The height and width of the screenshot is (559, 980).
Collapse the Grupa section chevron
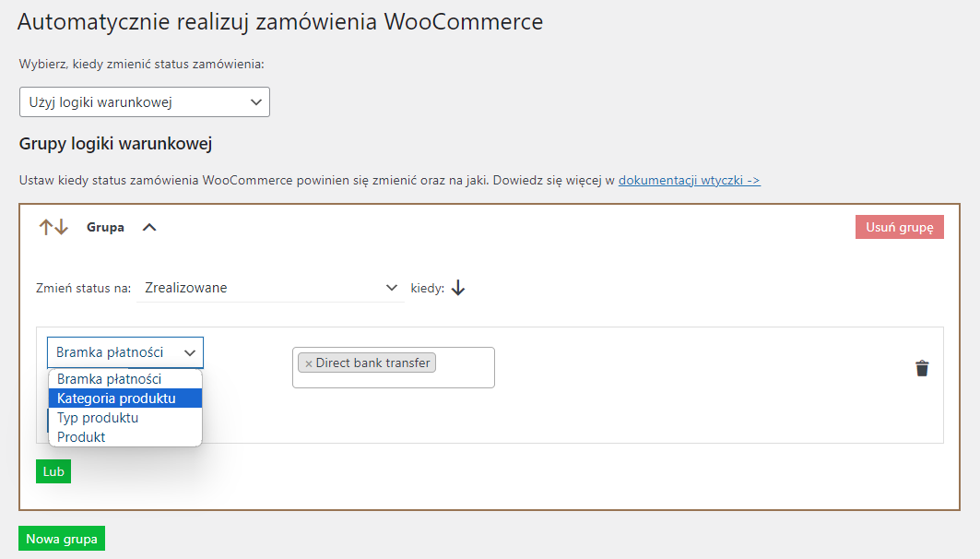pos(149,227)
